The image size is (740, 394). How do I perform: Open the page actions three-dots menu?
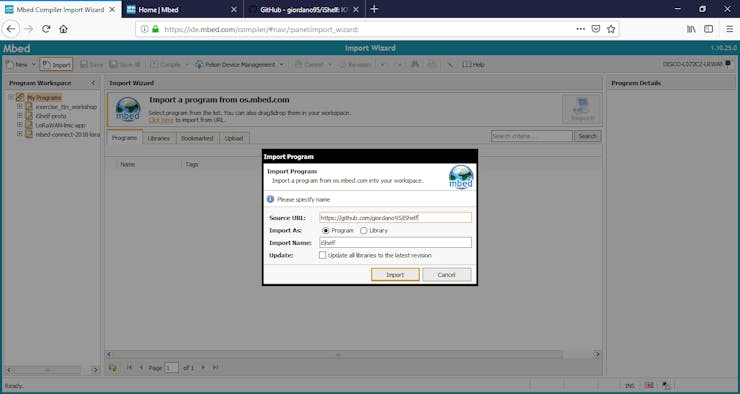point(580,29)
